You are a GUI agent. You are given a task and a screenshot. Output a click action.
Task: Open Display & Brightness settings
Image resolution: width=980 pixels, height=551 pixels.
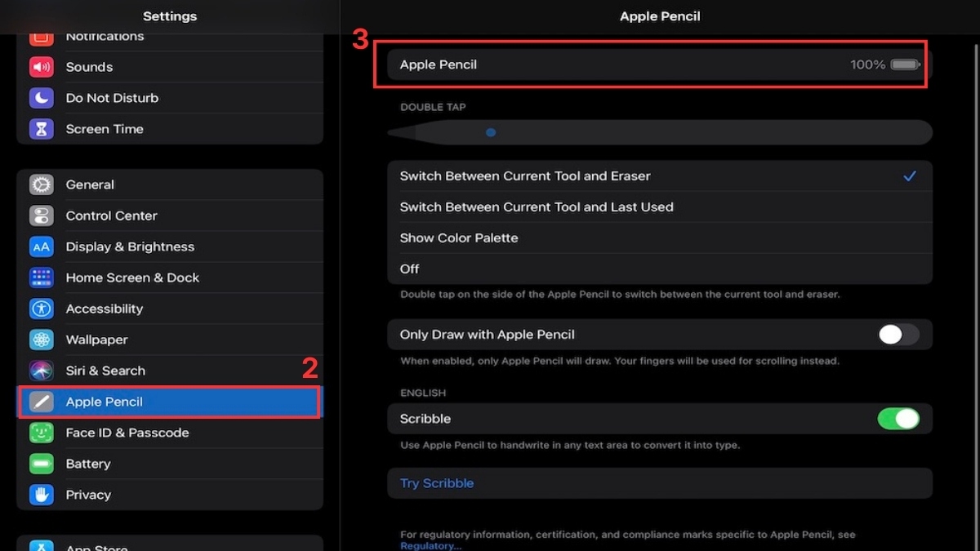(x=170, y=247)
